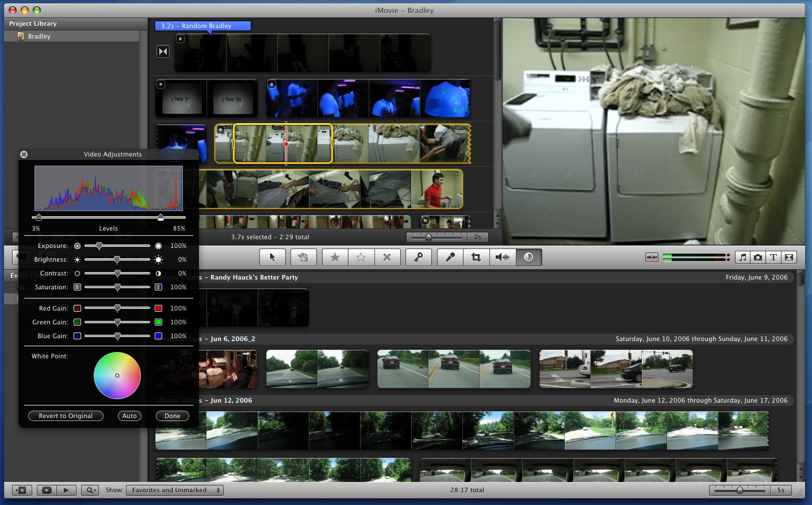Select the man in red shirt thumbnail
812x505 pixels.
point(436,189)
